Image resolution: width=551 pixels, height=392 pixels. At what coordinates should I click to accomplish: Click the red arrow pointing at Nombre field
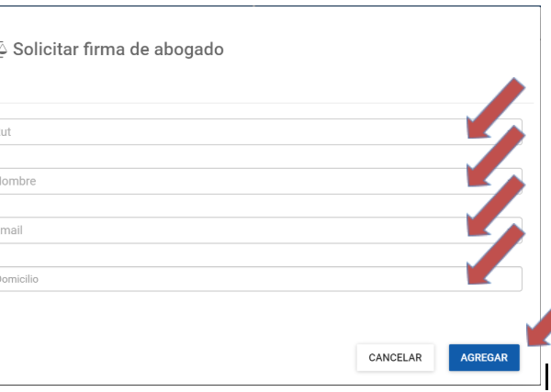click(495, 158)
